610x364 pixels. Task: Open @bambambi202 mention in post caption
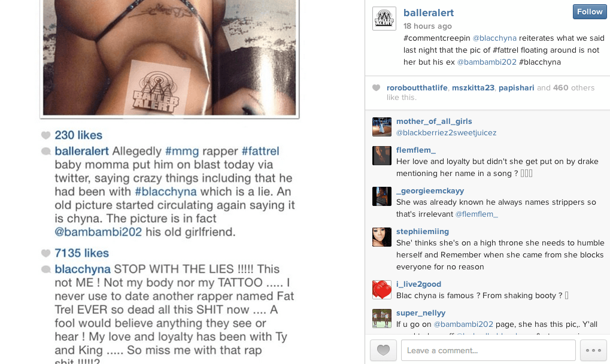[487, 62]
